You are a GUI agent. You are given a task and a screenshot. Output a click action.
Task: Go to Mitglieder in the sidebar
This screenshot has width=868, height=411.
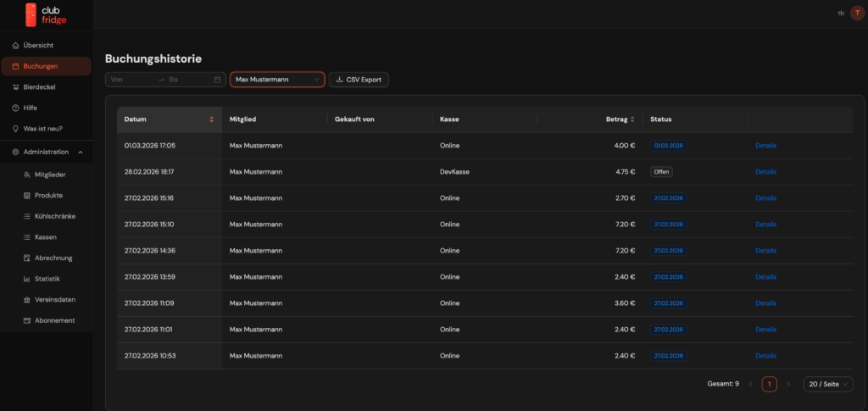click(50, 175)
